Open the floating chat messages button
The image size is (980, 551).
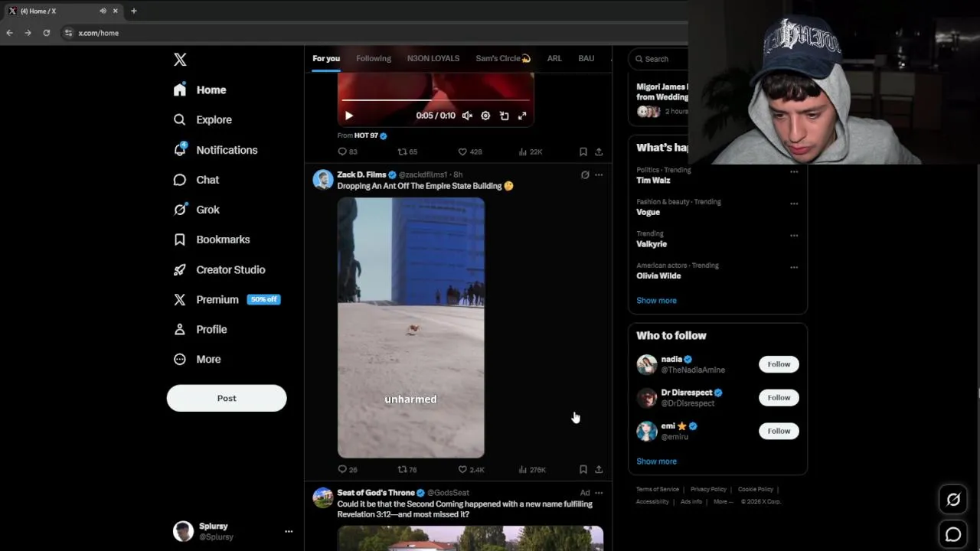pos(953,535)
